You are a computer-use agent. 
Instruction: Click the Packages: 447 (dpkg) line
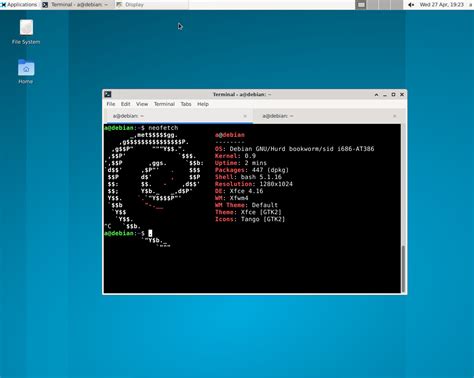point(252,170)
